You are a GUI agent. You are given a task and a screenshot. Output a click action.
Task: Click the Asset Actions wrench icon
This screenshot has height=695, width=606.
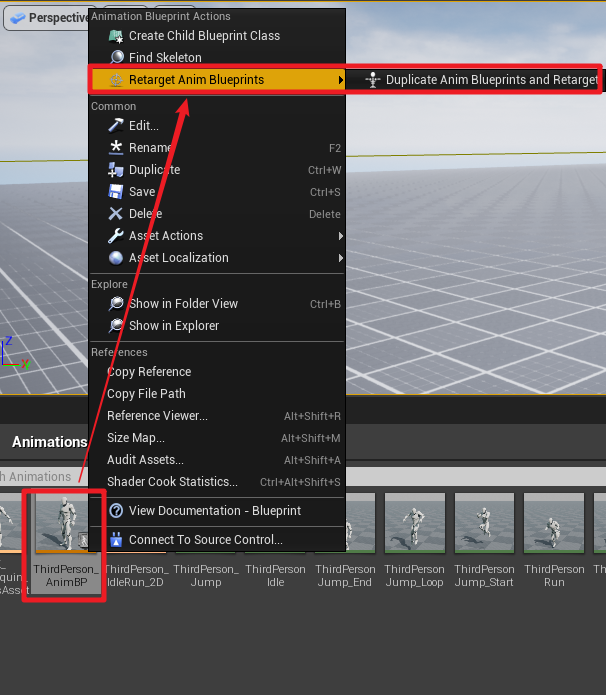tap(116, 236)
